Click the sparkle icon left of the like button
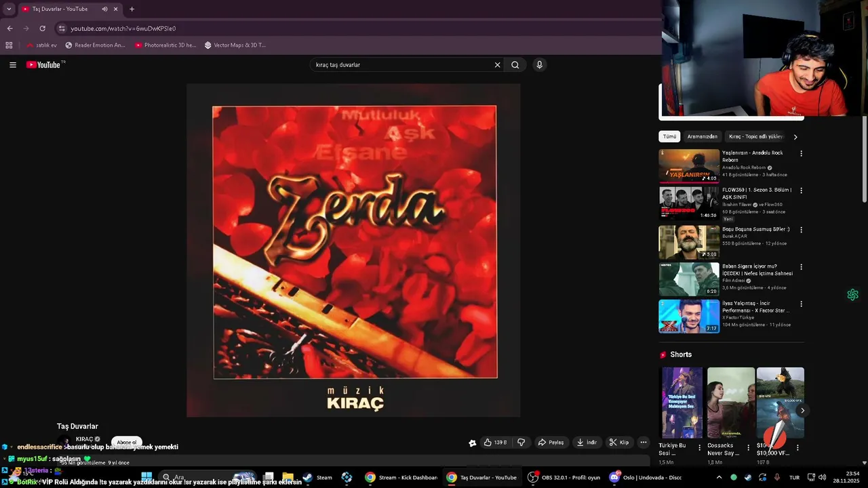 [x=472, y=443]
